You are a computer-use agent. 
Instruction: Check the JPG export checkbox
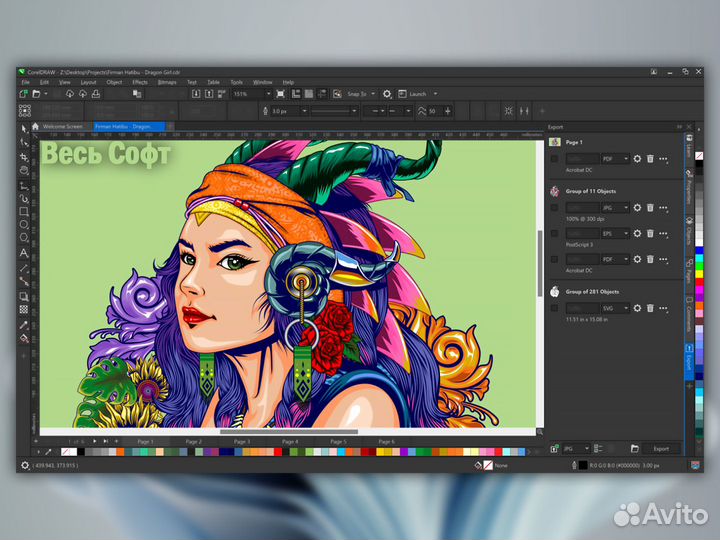point(555,208)
